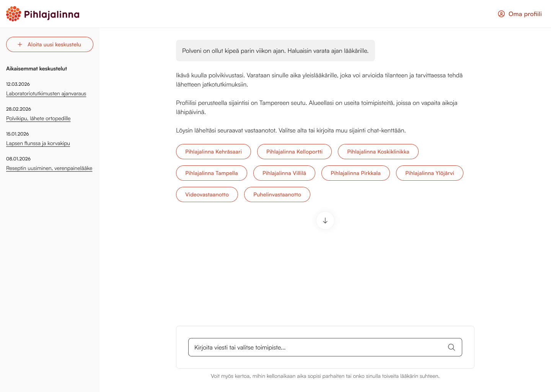Screen dimensions: 551x392
Task: Select Videovastaanotto appointment option
Action: 207,194
